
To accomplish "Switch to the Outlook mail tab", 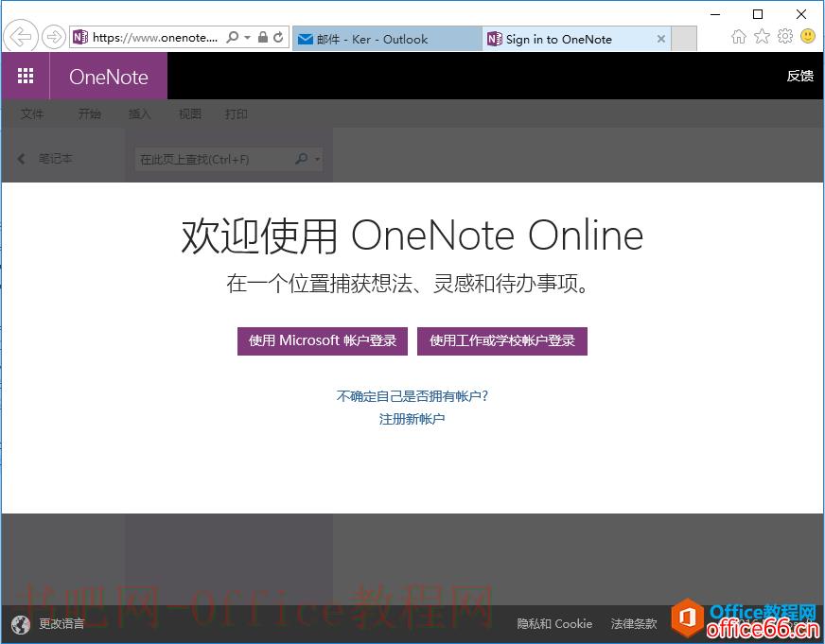I will tap(387, 39).
